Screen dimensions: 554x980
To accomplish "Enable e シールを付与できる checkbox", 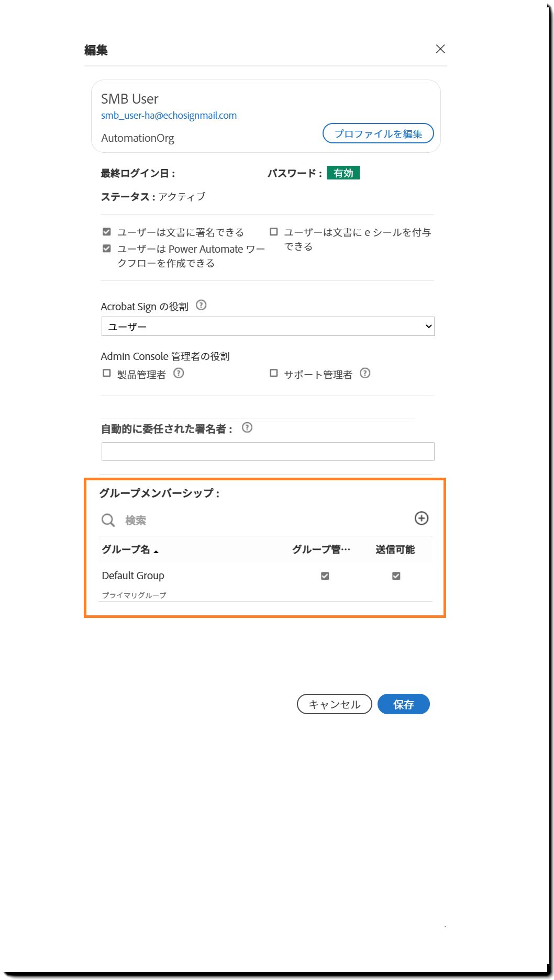I will pos(273,232).
